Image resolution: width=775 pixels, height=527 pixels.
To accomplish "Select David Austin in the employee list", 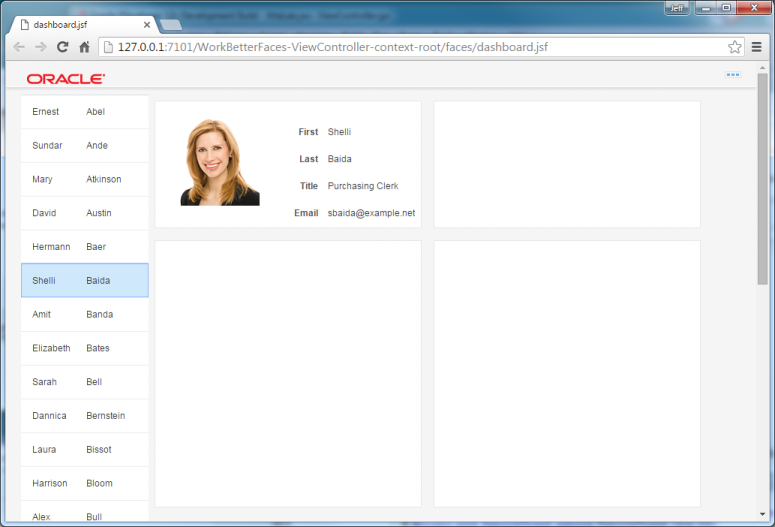I will click(85, 213).
